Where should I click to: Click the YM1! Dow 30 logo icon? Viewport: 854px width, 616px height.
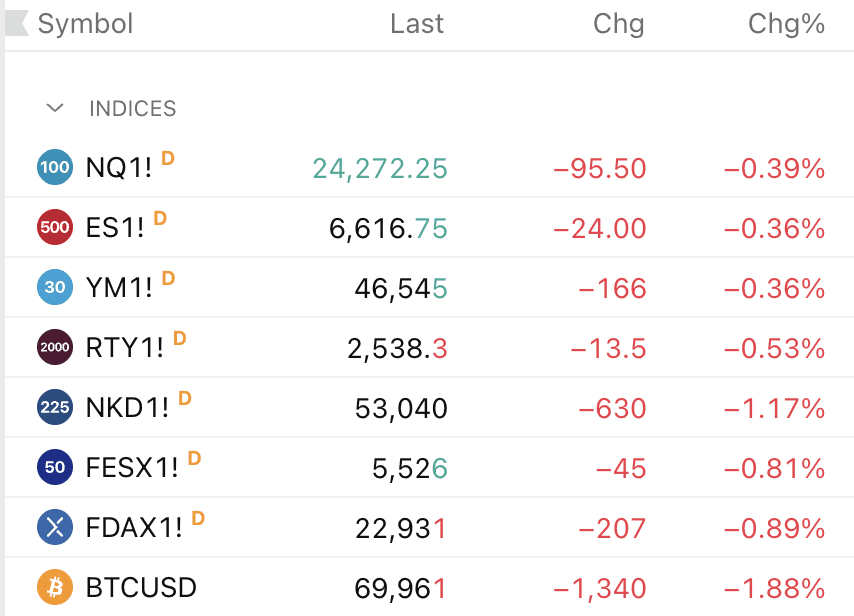click(55, 288)
